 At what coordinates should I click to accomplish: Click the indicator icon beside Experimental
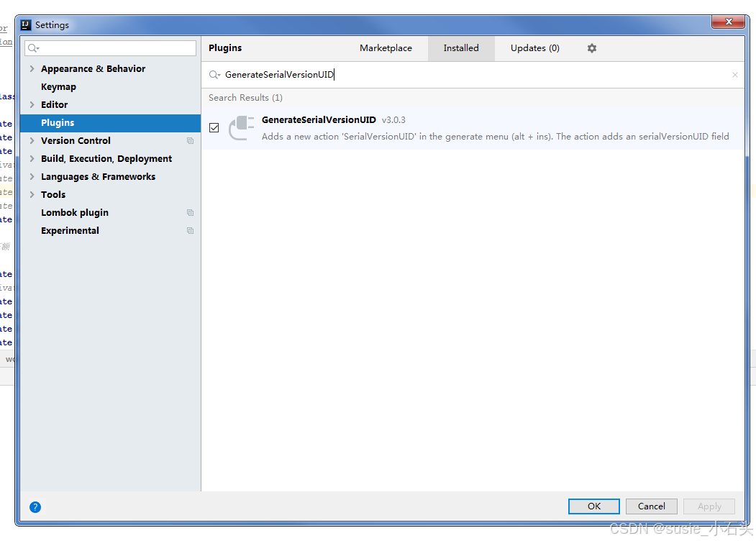coord(190,230)
